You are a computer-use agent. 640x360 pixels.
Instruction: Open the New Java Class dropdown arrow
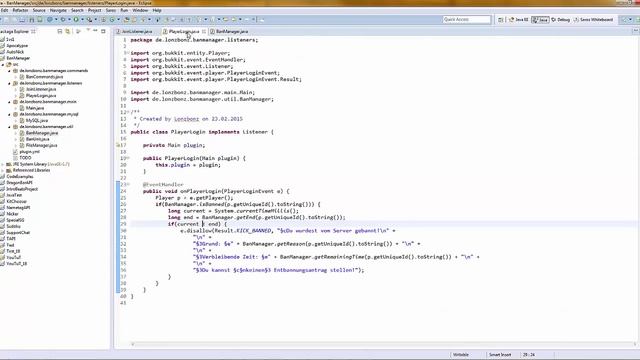[x=118, y=20]
